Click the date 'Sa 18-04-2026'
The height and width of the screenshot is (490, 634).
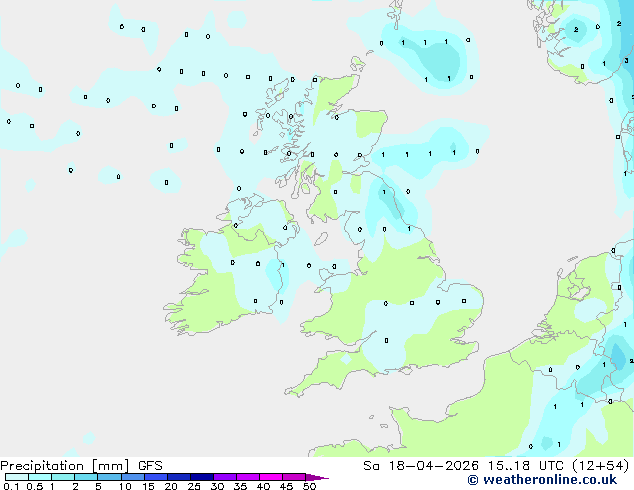click(x=421, y=466)
